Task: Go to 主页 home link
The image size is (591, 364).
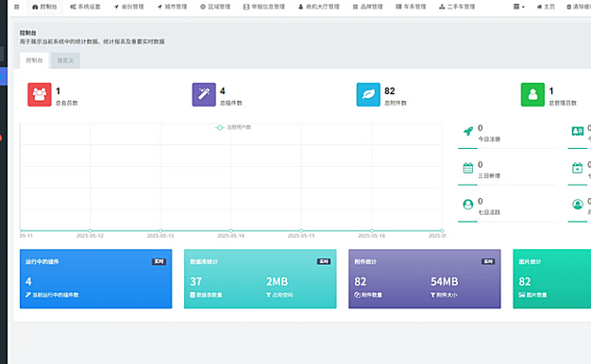Action: click(x=546, y=7)
